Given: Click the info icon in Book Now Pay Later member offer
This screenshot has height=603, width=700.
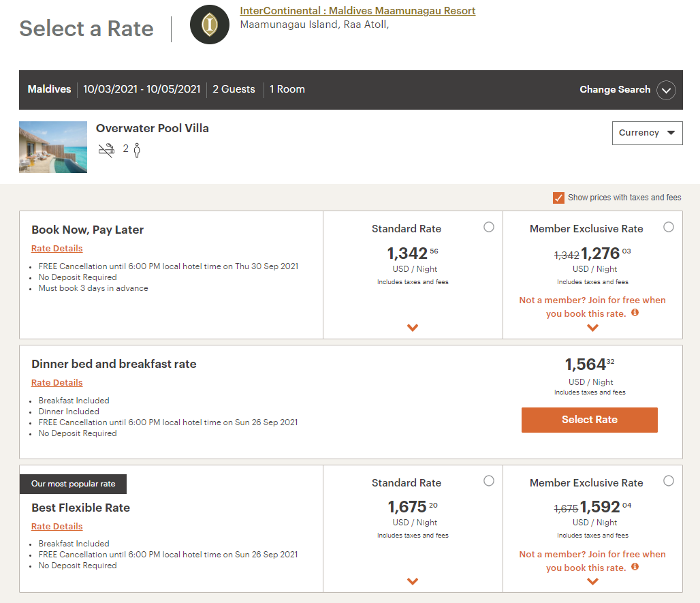Looking at the screenshot, I should (x=634, y=313).
